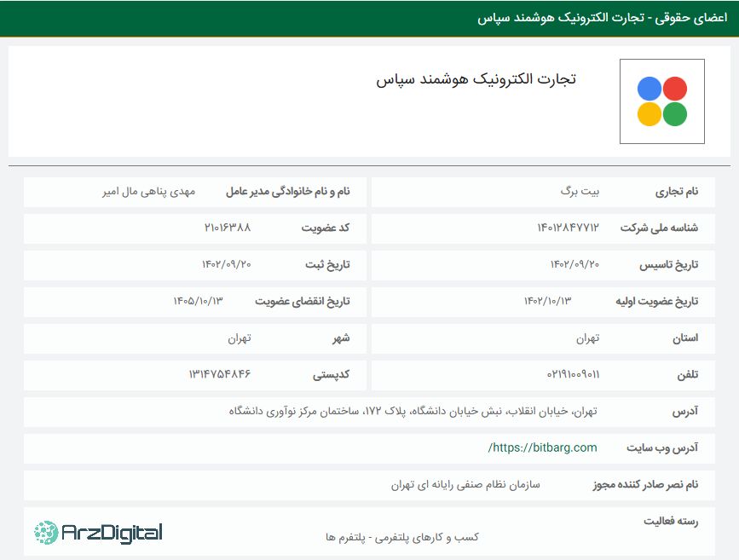Click the trade name value بیت برگ
The width and height of the screenshot is (739, 560).
pos(580,192)
